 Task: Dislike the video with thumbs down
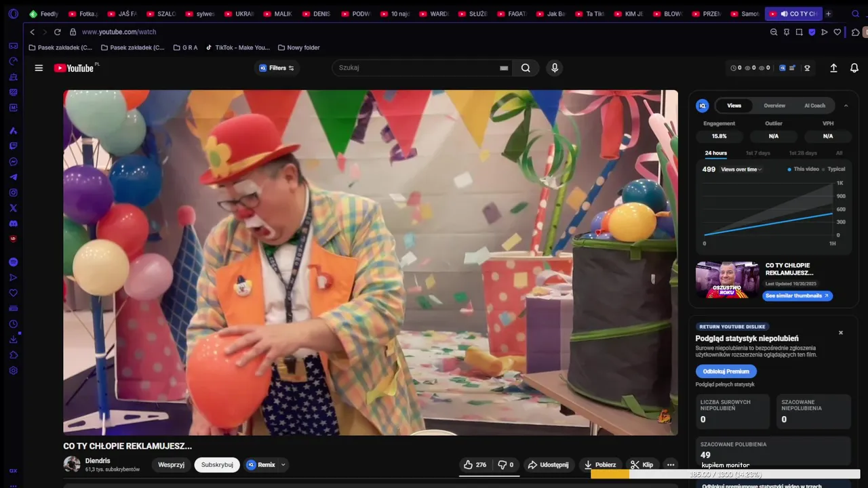pyautogui.click(x=506, y=465)
